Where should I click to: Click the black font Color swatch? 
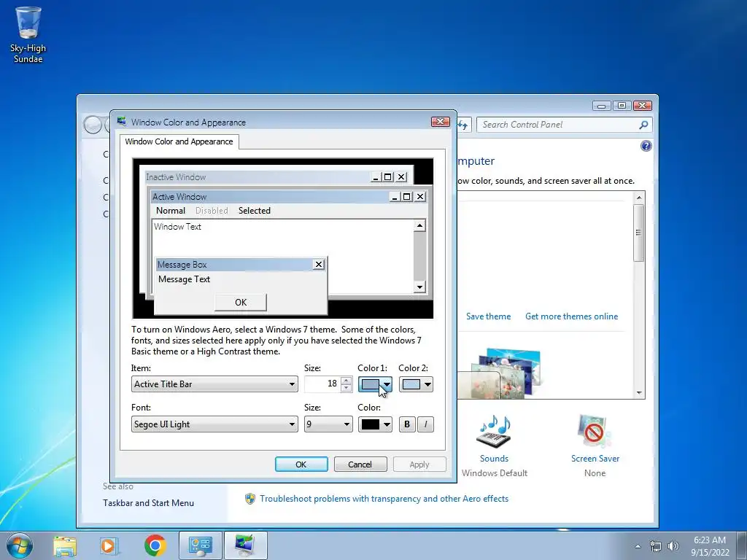pos(371,424)
